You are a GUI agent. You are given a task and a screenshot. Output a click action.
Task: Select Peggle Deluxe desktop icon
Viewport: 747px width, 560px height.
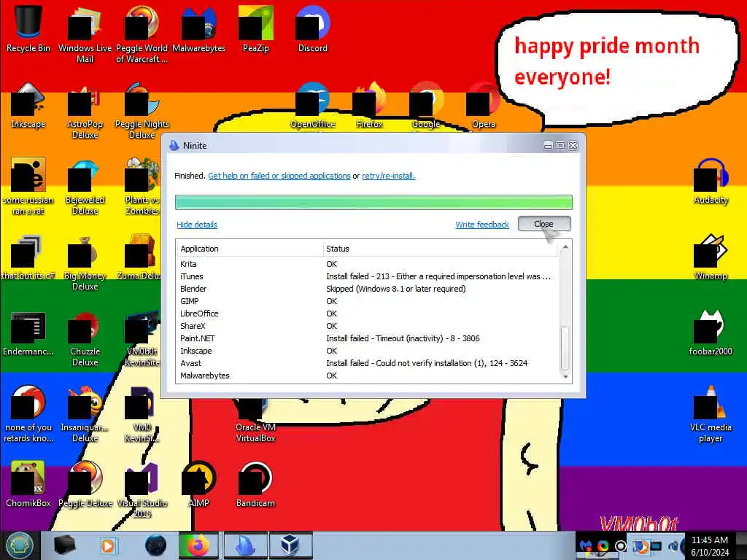(x=85, y=485)
